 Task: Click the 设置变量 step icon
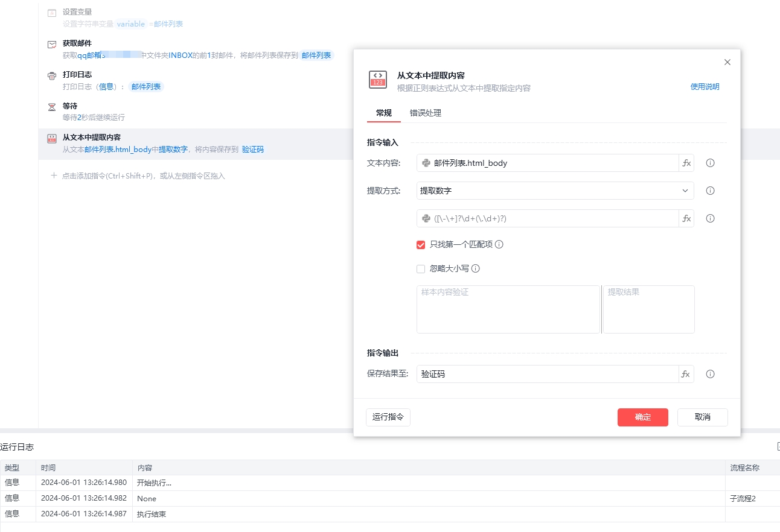coord(52,13)
